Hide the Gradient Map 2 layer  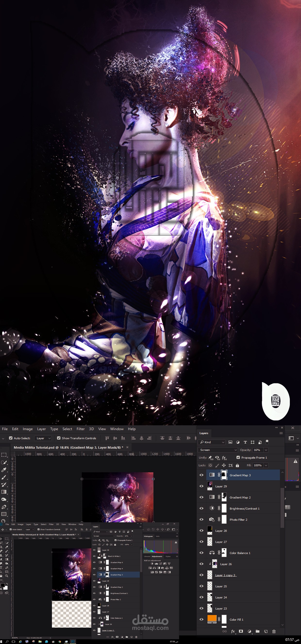[201, 497]
